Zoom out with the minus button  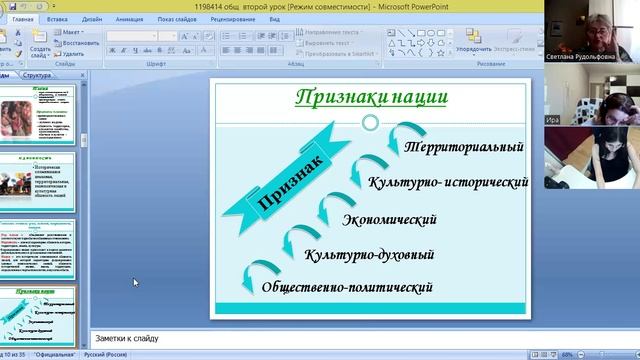(581, 355)
